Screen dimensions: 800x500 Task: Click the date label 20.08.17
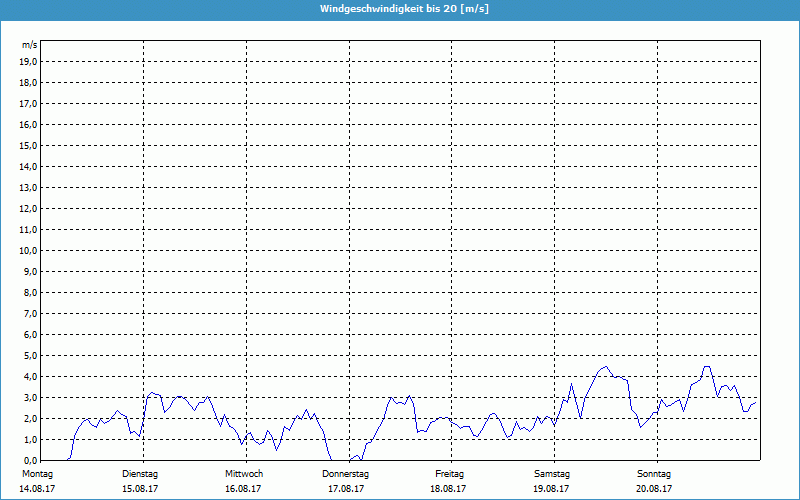654,489
